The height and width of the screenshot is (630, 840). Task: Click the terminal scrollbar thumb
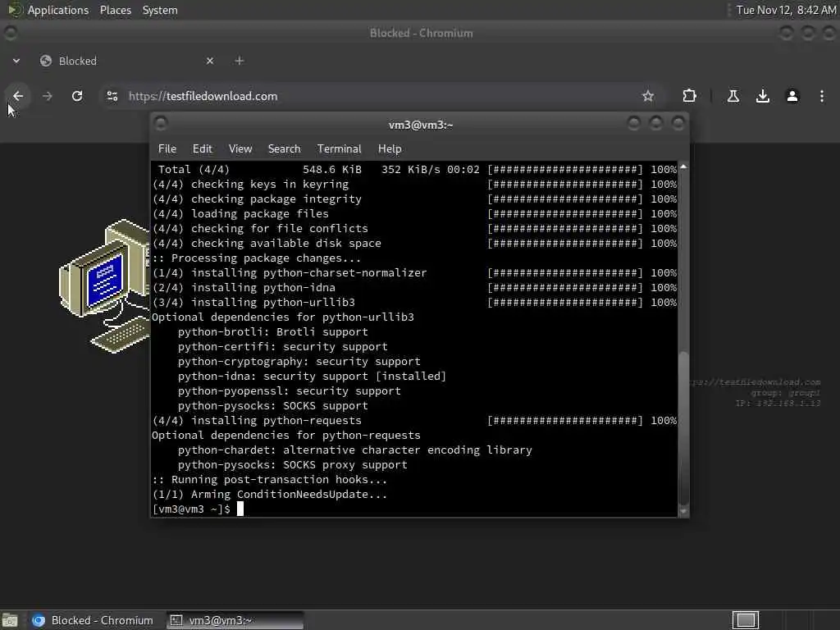pyautogui.click(x=683, y=427)
